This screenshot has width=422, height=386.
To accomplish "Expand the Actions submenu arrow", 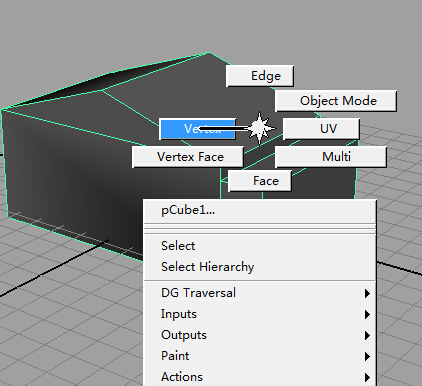I will [x=367, y=377].
